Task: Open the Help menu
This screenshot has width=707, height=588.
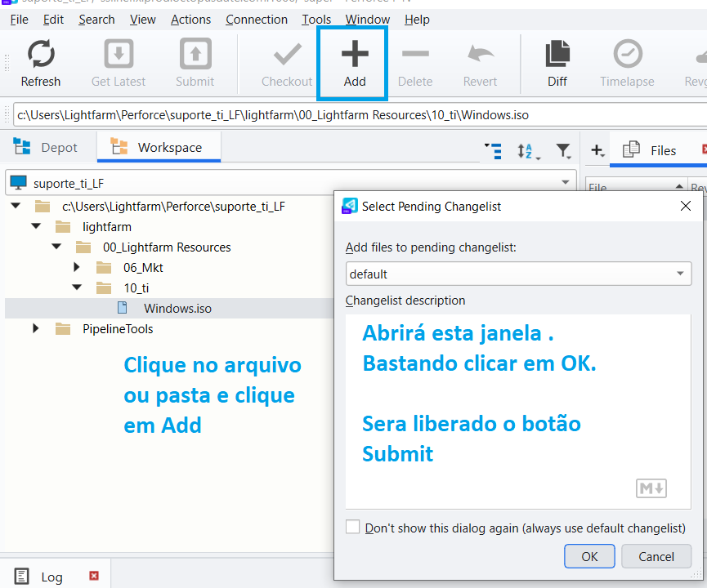Action: [x=417, y=20]
